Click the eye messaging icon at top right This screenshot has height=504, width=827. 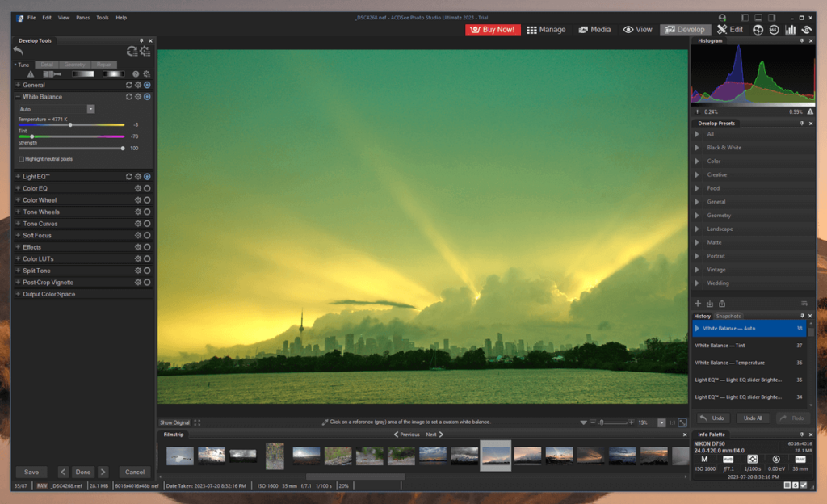pos(807,30)
